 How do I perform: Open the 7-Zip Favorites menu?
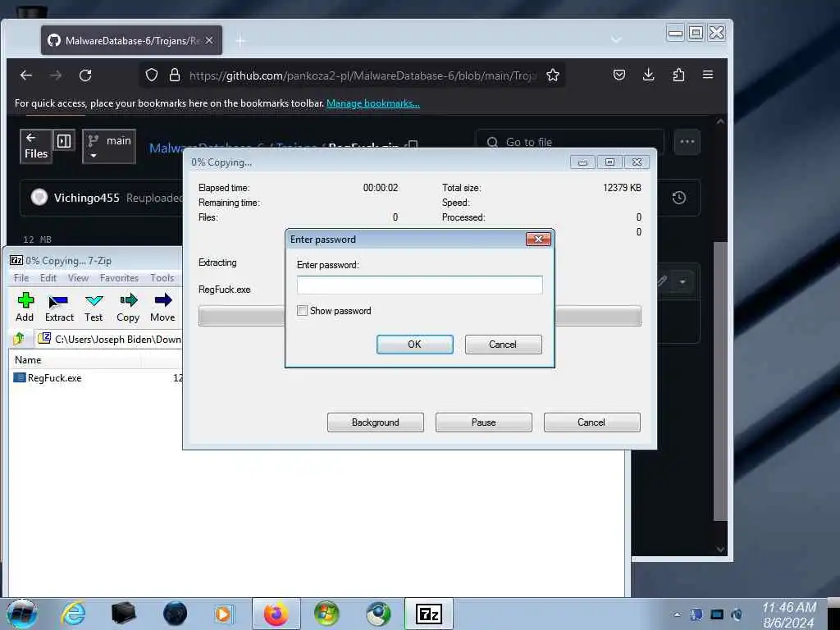pyautogui.click(x=119, y=278)
